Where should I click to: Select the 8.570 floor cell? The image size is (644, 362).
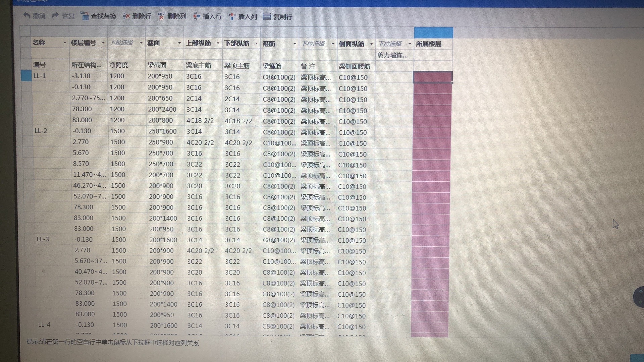click(x=89, y=164)
